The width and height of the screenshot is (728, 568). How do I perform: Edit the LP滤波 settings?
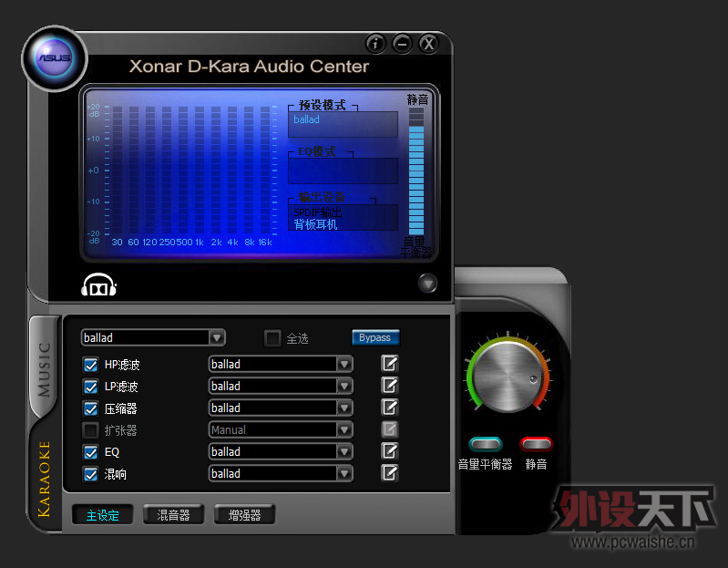pos(390,386)
